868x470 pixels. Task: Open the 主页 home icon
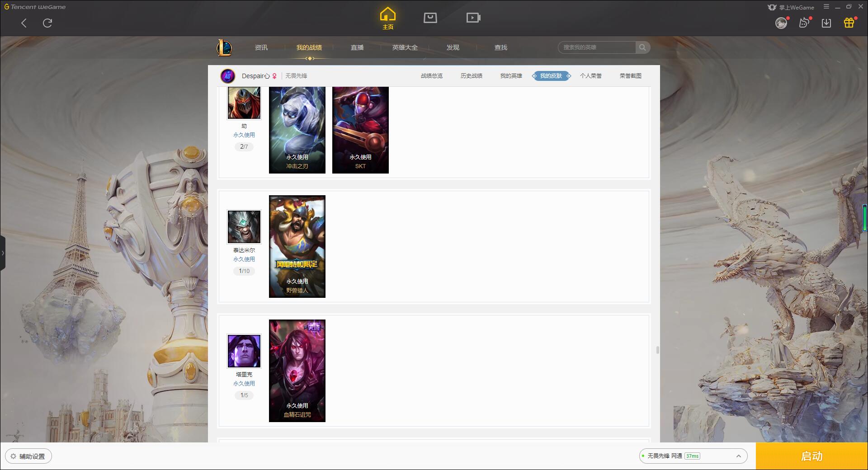click(x=388, y=18)
